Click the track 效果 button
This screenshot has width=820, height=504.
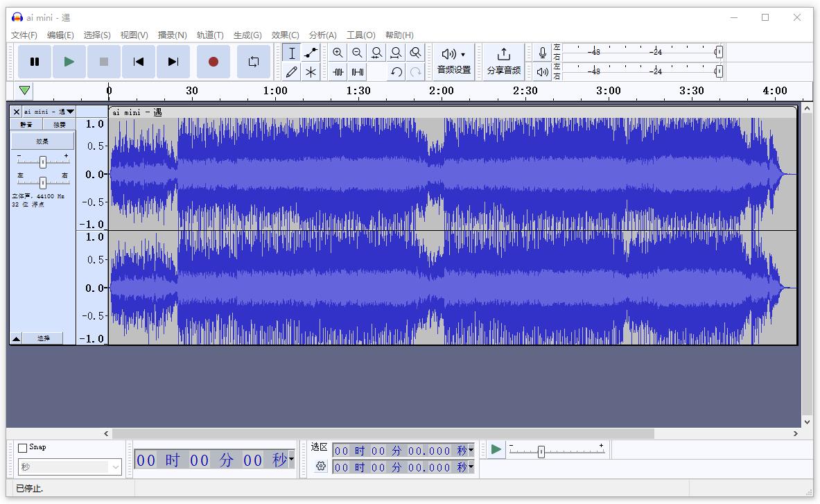click(x=42, y=141)
